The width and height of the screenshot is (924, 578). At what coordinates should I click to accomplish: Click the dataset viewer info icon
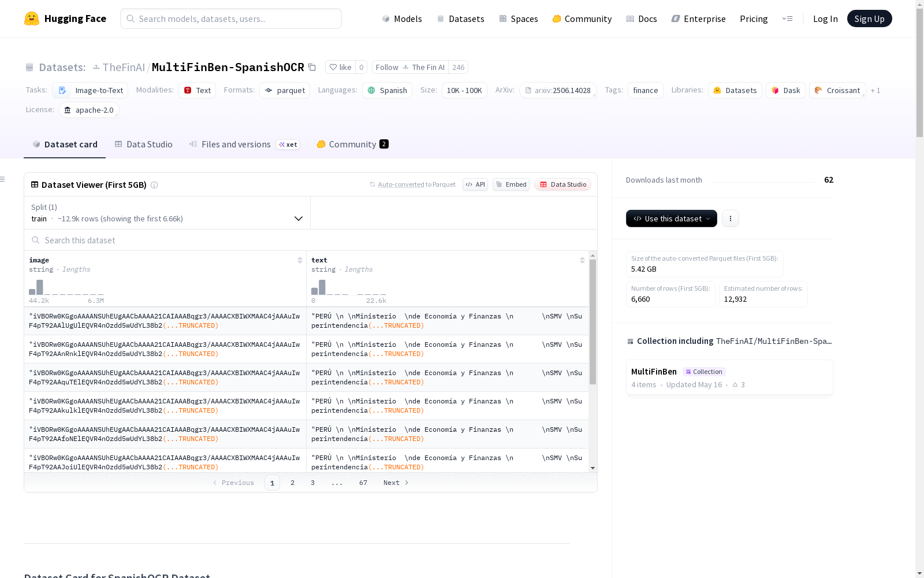pos(154,185)
